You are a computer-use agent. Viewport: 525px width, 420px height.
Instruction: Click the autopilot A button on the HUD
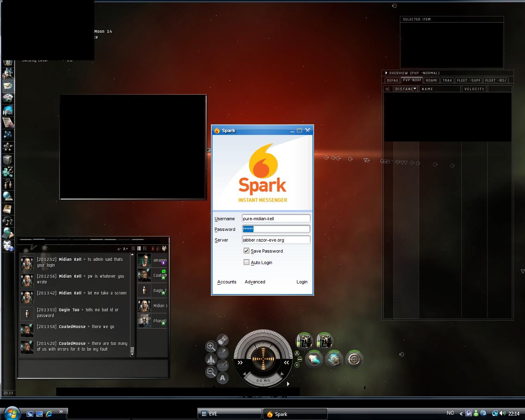tap(223, 378)
